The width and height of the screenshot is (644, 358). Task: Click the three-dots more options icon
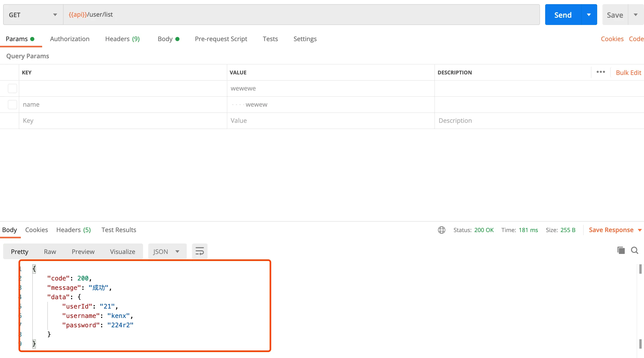[x=600, y=72]
